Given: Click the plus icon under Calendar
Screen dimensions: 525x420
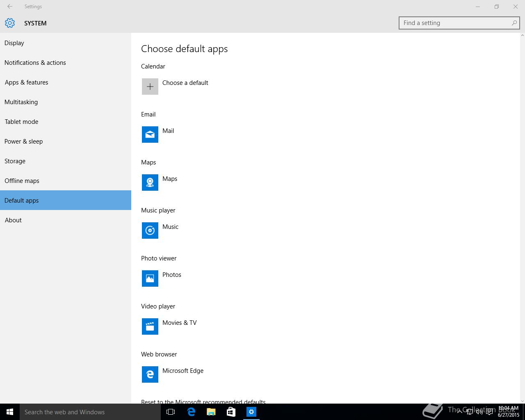Looking at the screenshot, I should pyautogui.click(x=150, y=87).
